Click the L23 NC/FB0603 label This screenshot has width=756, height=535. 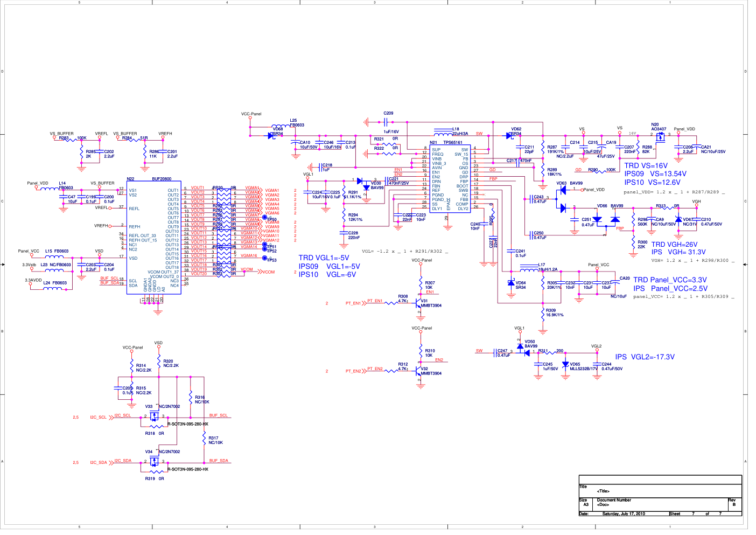[x=56, y=265]
